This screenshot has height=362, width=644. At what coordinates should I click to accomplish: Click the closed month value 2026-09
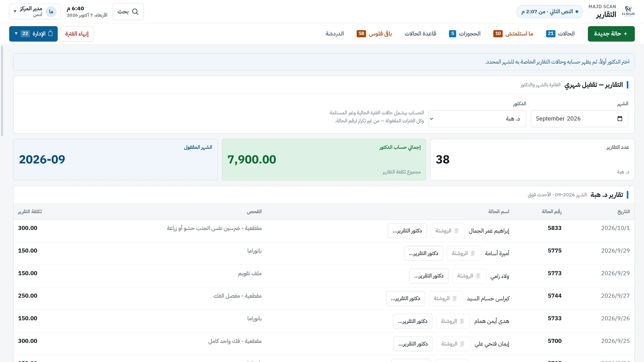(x=42, y=159)
